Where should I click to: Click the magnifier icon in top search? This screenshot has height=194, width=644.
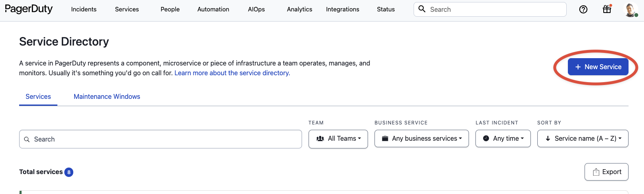tap(422, 9)
